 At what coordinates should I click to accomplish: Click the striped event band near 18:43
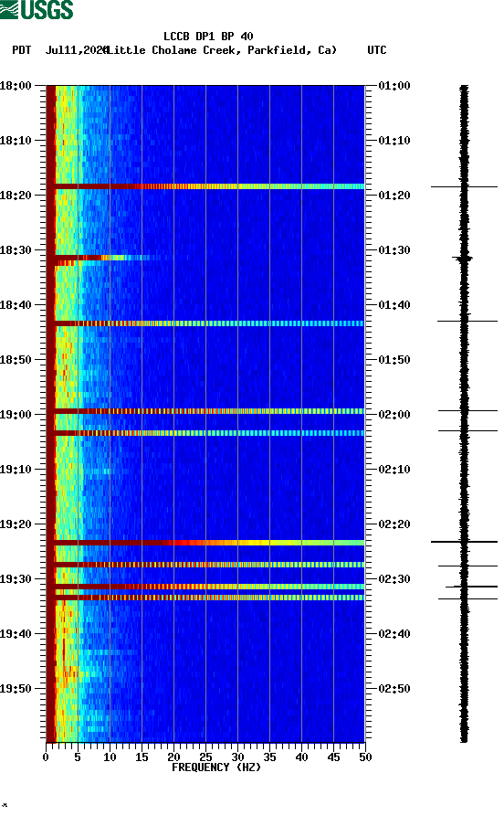tap(205, 323)
